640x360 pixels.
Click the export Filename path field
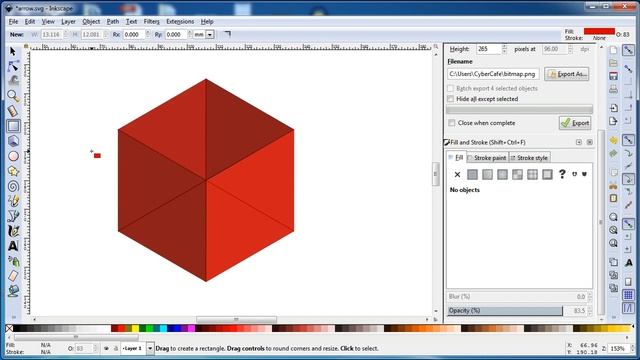tap(493, 74)
